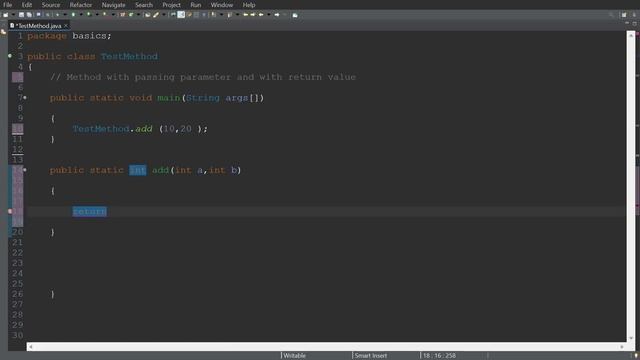The width and height of the screenshot is (640, 360).
Task: Click 'main' method name on line 7
Action: coord(169,98)
